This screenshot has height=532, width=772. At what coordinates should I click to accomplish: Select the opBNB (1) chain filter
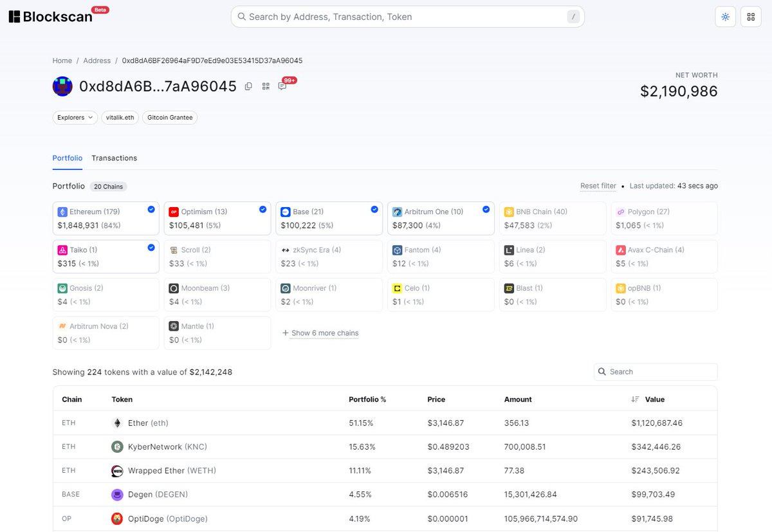pos(664,295)
